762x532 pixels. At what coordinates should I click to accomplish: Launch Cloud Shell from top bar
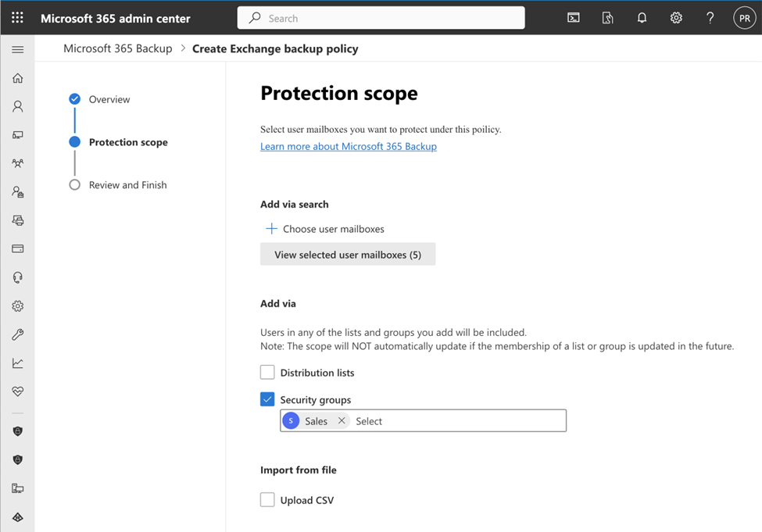(x=574, y=18)
